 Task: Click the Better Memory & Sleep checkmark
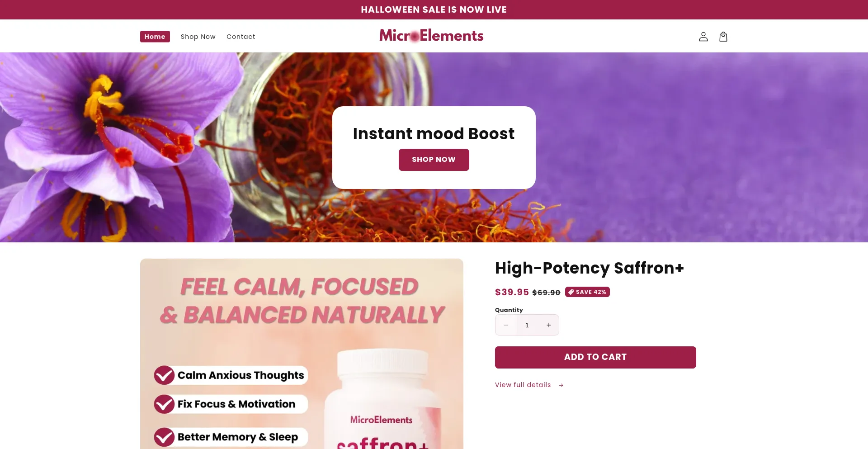(164, 437)
